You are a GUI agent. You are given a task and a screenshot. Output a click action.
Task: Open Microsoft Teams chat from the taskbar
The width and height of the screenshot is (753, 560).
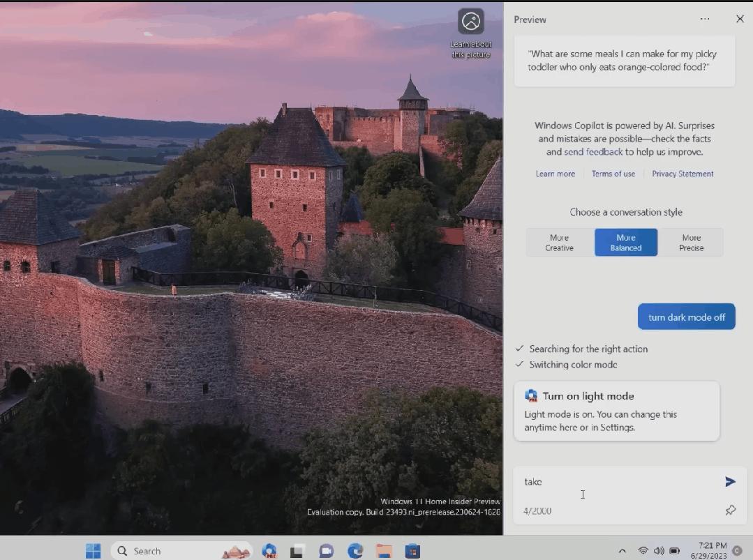pos(326,551)
